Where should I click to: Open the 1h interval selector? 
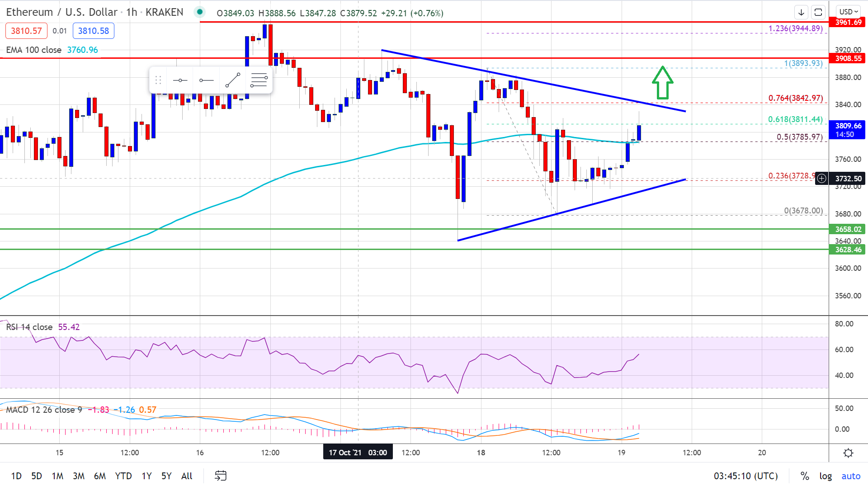click(132, 12)
